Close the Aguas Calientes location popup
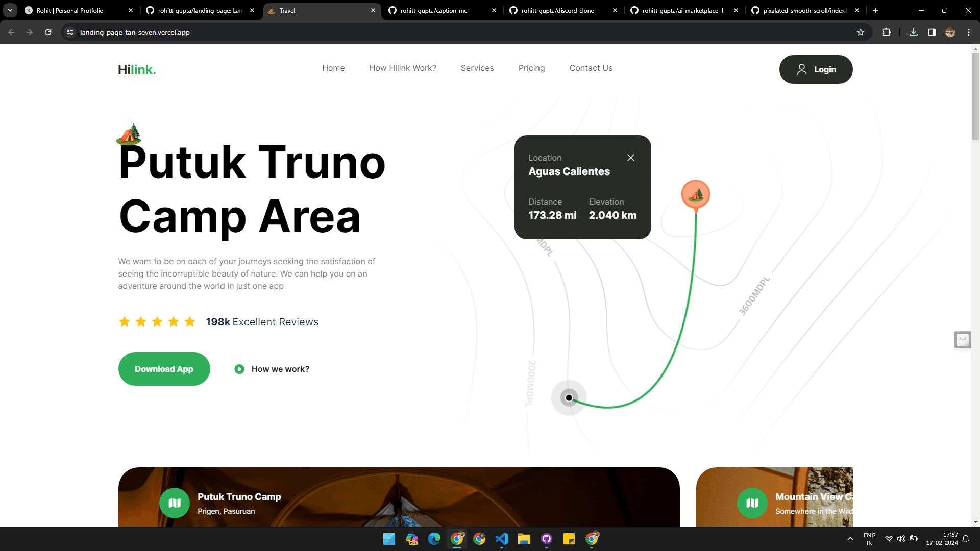This screenshot has width=980, height=551. coord(631,158)
